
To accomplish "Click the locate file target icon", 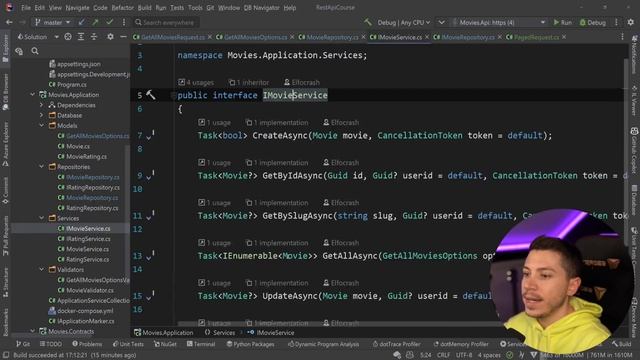I will [68, 37].
